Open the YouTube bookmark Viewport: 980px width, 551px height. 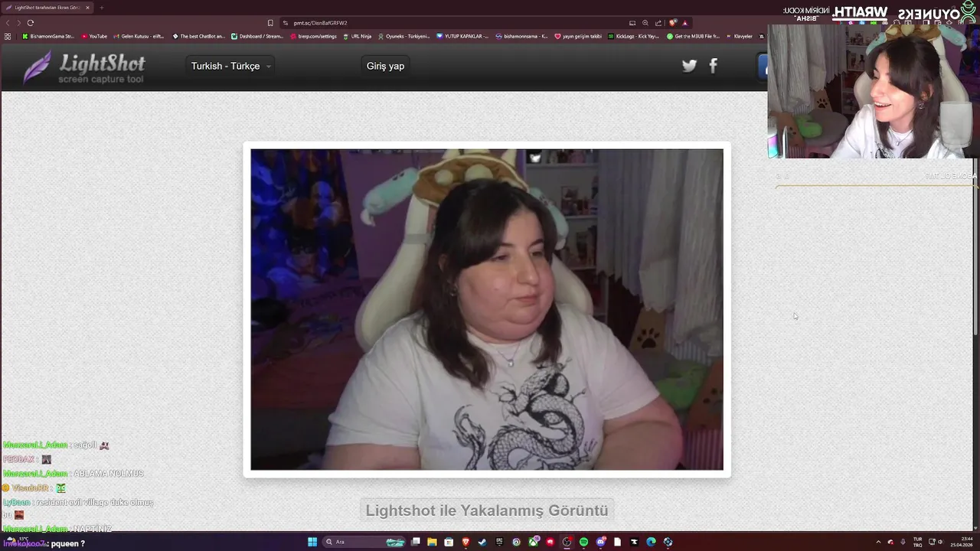coord(94,36)
